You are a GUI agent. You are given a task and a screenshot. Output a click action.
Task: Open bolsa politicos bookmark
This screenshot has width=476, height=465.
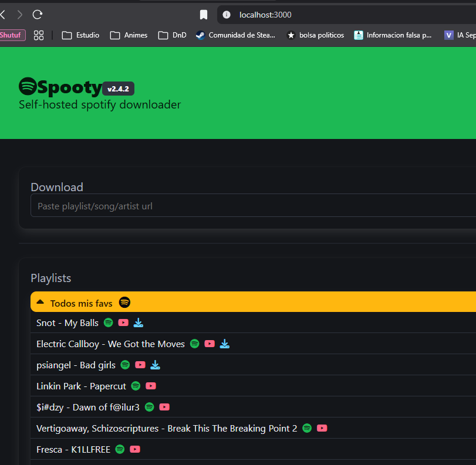click(x=315, y=35)
